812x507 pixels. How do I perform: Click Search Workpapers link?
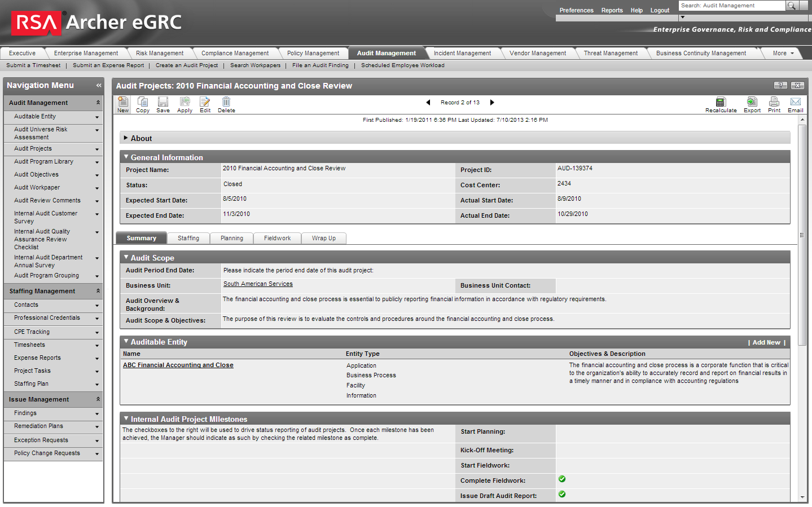(x=255, y=65)
